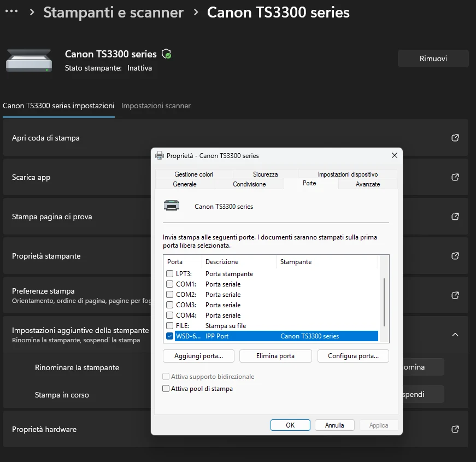Click the protected-printer shield icon
This screenshot has height=462, width=476.
point(166,54)
